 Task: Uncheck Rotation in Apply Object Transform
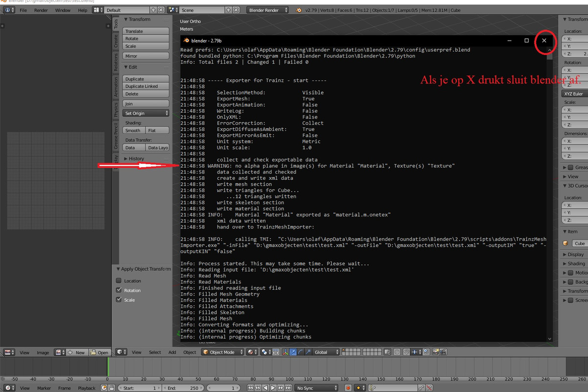[x=118, y=290]
